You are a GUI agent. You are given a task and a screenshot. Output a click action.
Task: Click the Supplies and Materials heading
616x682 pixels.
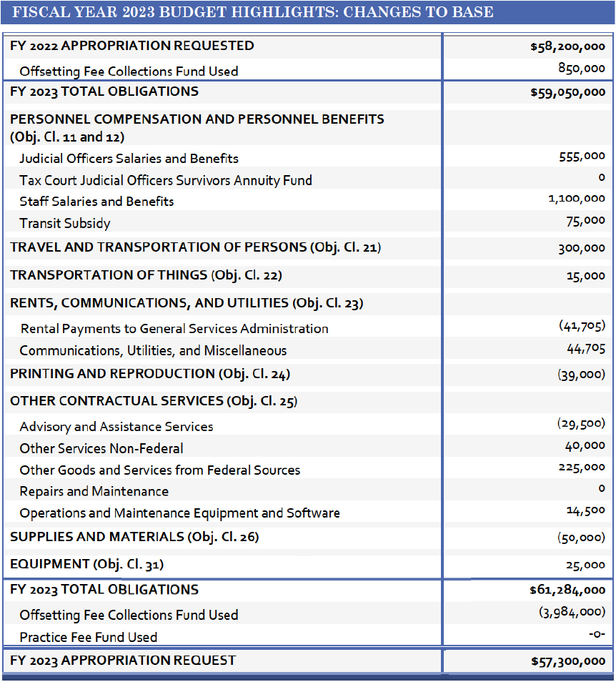(x=134, y=537)
